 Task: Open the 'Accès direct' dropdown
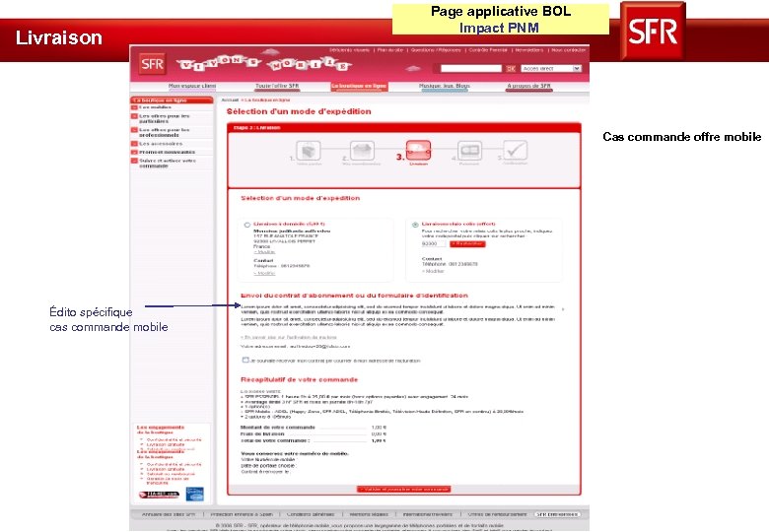click(x=551, y=69)
